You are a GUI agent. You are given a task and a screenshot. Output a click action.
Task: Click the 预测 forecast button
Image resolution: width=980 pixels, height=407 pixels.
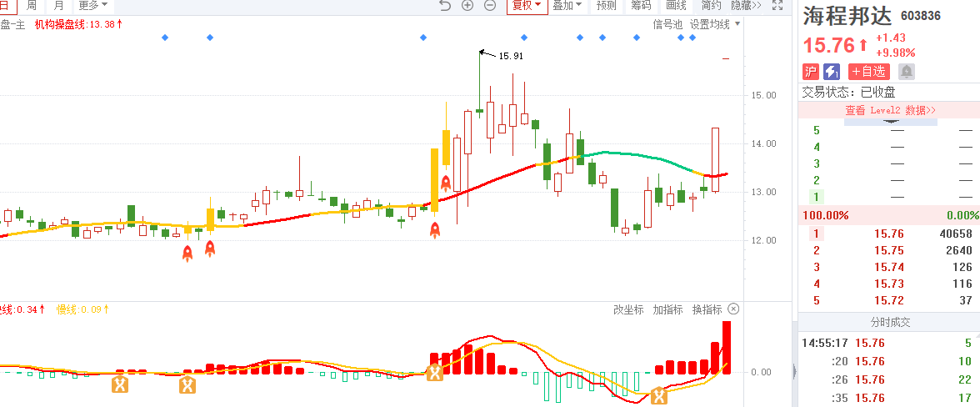tap(607, 6)
